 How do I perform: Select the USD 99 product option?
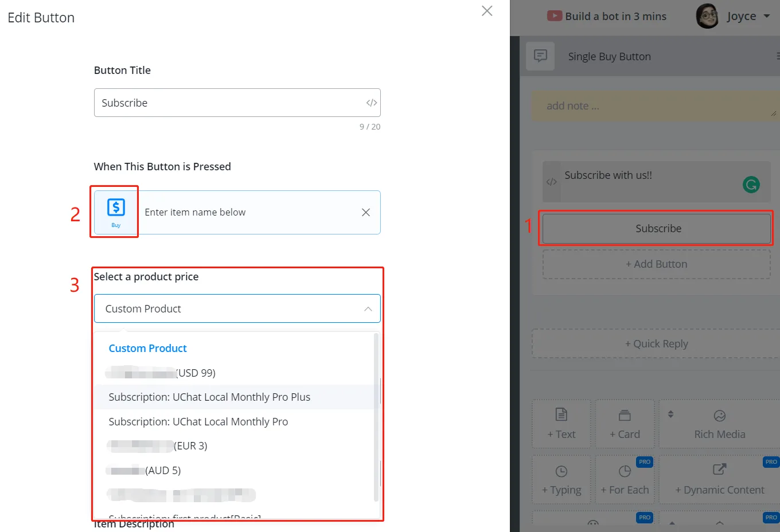coord(235,373)
